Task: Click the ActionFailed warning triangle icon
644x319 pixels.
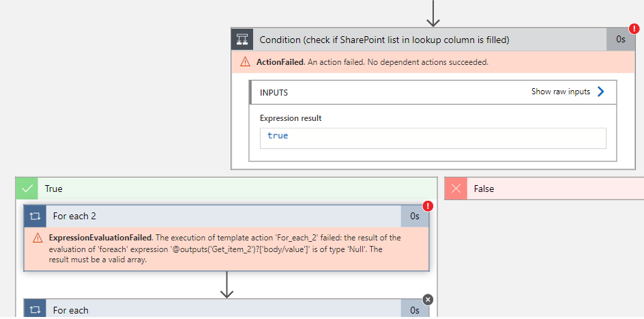Action: (245, 62)
